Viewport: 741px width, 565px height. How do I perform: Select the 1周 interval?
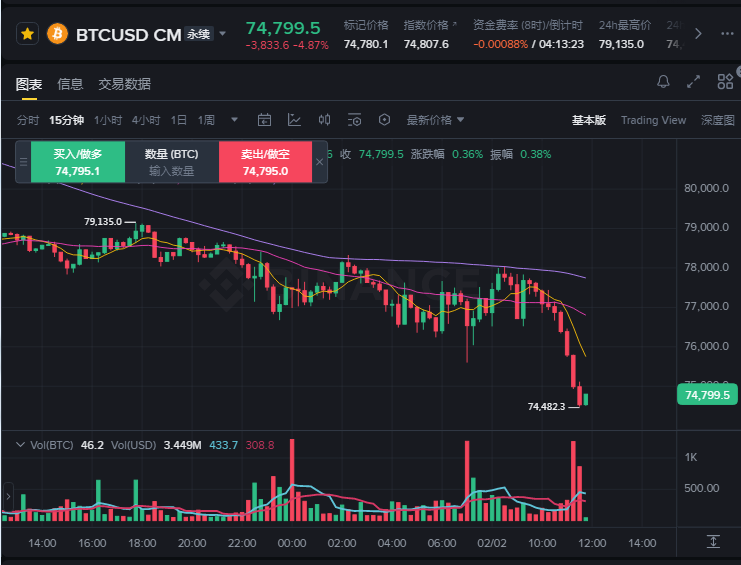[206, 120]
